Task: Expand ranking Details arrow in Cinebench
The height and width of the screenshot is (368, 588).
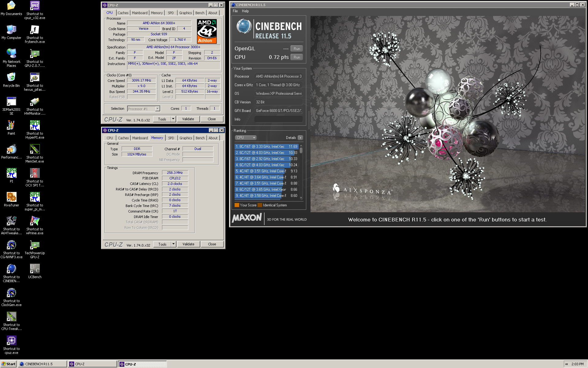Action: tap(300, 138)
